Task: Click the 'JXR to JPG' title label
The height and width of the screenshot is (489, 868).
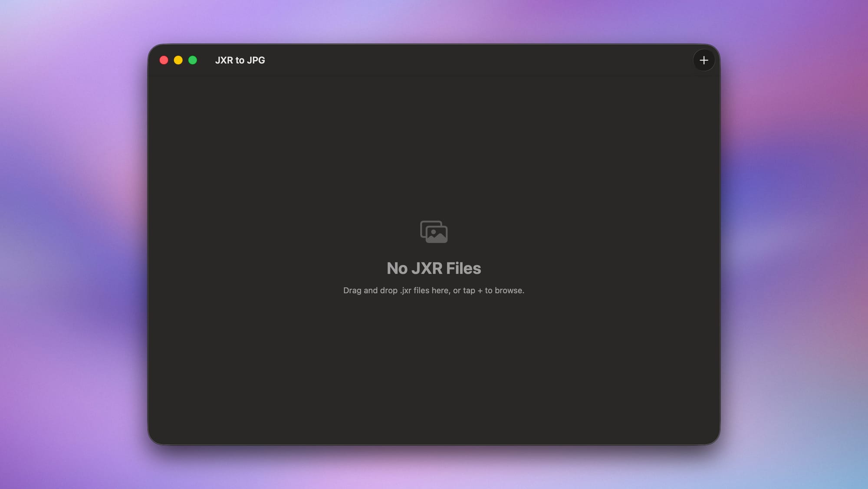Action: click(x=239, y=60)
